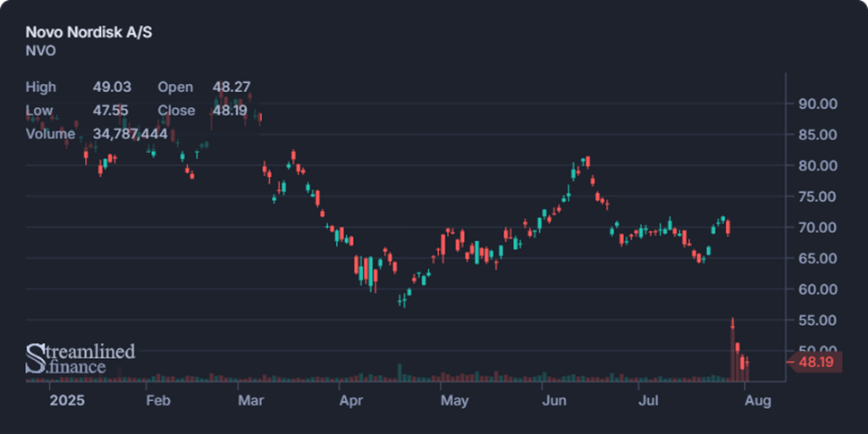Click the Novo Nordisk A/S title

88,32
